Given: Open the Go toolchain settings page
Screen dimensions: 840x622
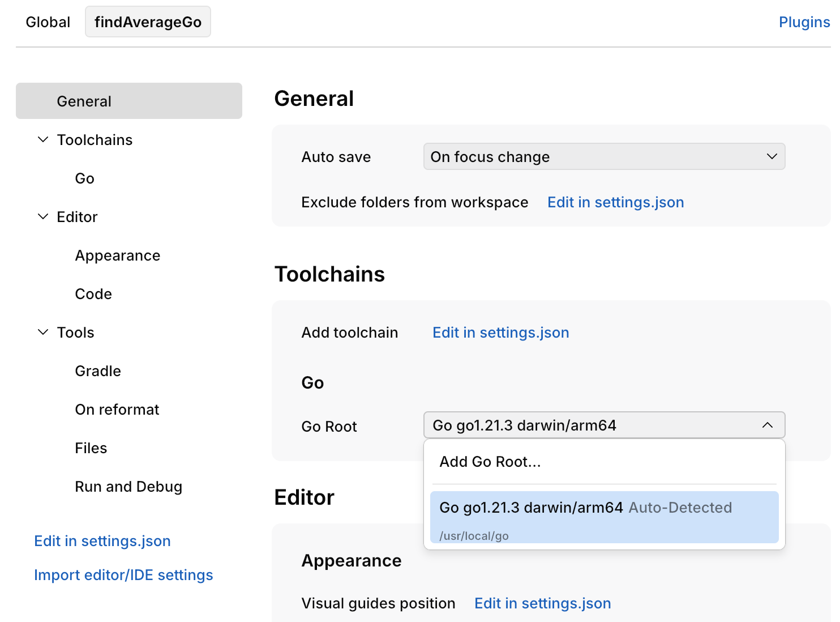Looking at the screenshot, I should (x=84, y=178).
